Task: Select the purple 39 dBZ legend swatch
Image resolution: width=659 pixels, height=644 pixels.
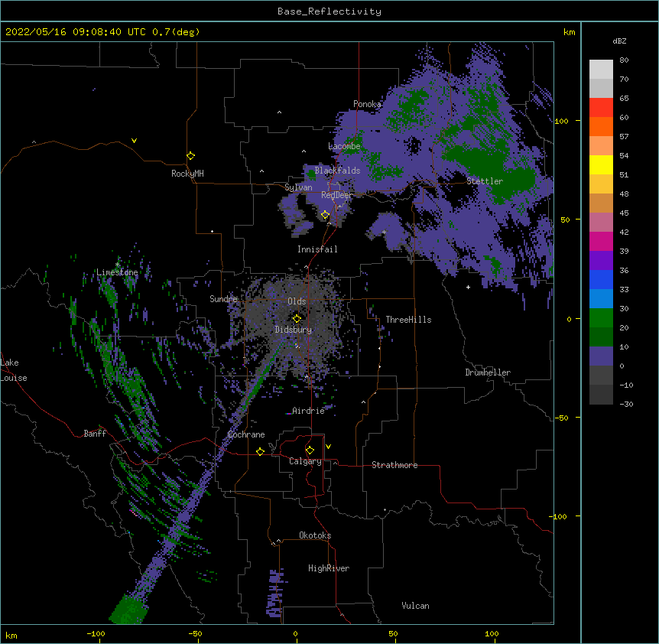Action: pos(601,261)
